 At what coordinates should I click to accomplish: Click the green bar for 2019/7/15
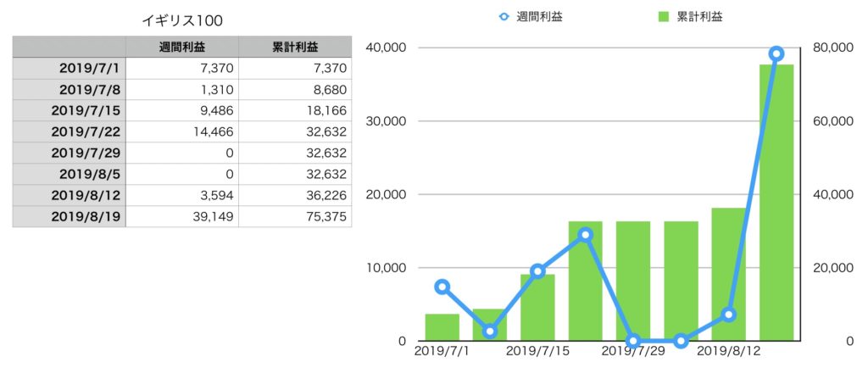537,308
